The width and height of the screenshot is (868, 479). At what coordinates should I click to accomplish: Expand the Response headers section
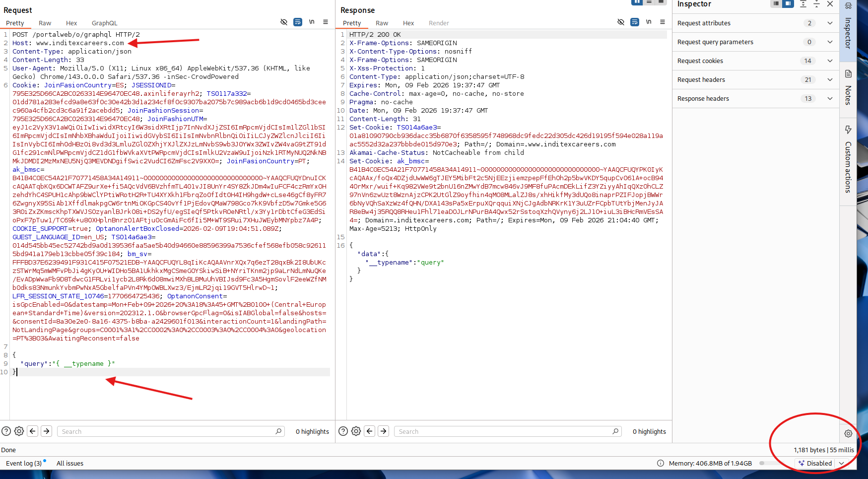pos(830,99)
